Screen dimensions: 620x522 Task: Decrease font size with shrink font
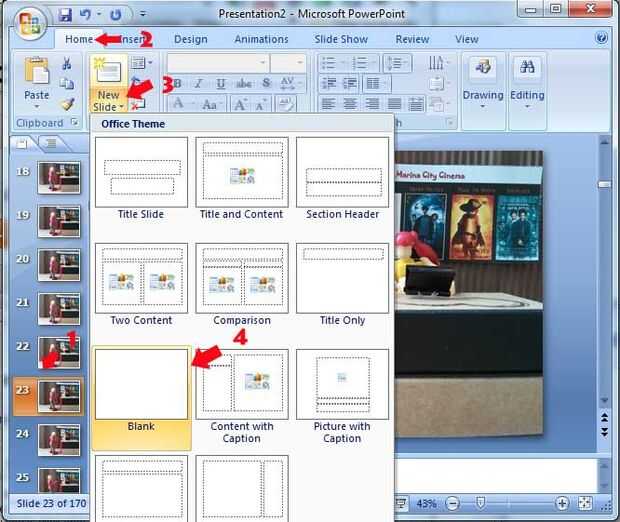(x=261, y=104)
